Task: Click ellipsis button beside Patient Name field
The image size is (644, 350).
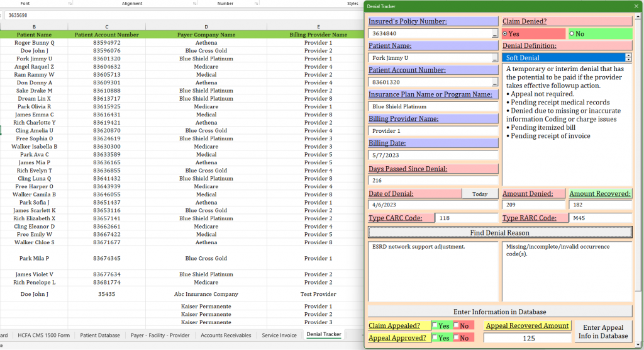Action: coord(494,58)
